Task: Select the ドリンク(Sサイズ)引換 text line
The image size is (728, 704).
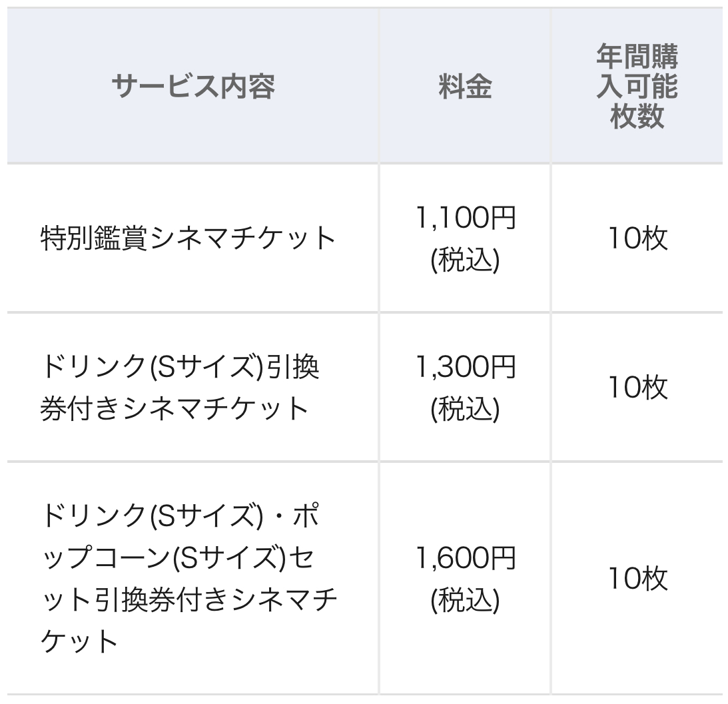Action: point(180,367)
